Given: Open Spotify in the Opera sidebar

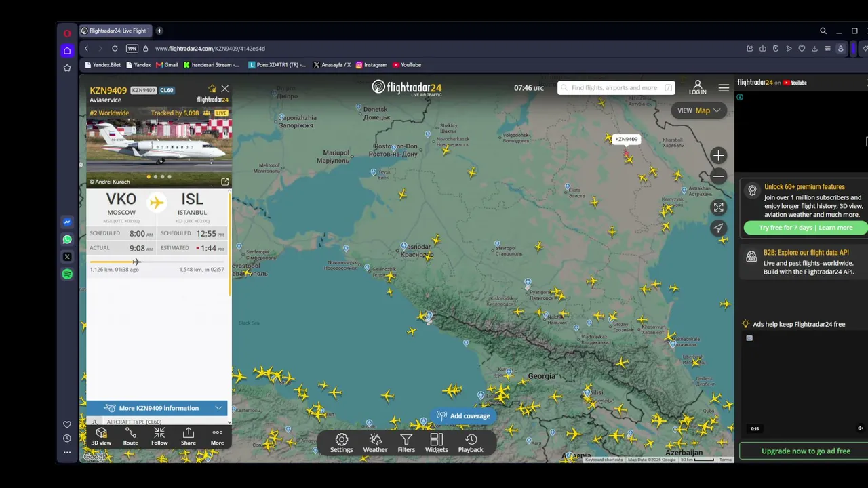Looking at the screenshot, I should coord(67,274).
